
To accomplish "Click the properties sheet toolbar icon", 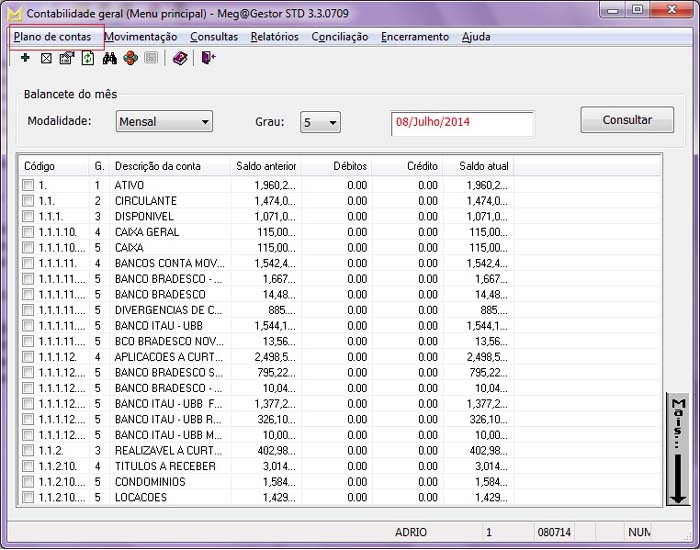I will pos(67,59).
